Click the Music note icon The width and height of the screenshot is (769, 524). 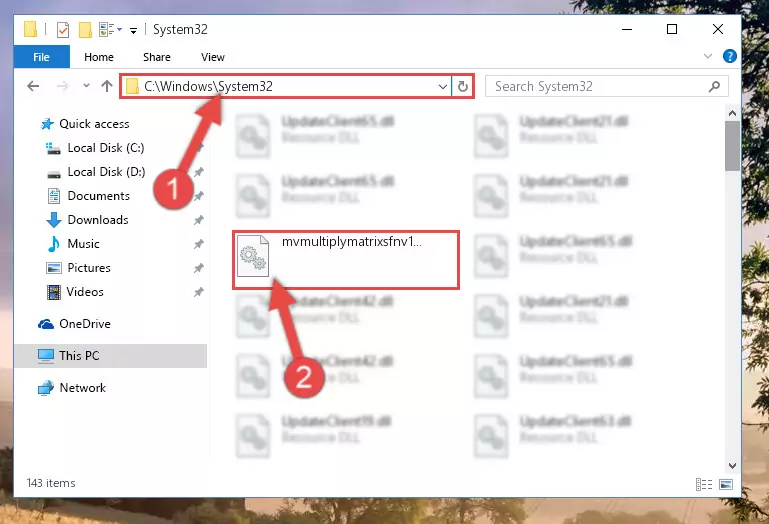point(53,244)
